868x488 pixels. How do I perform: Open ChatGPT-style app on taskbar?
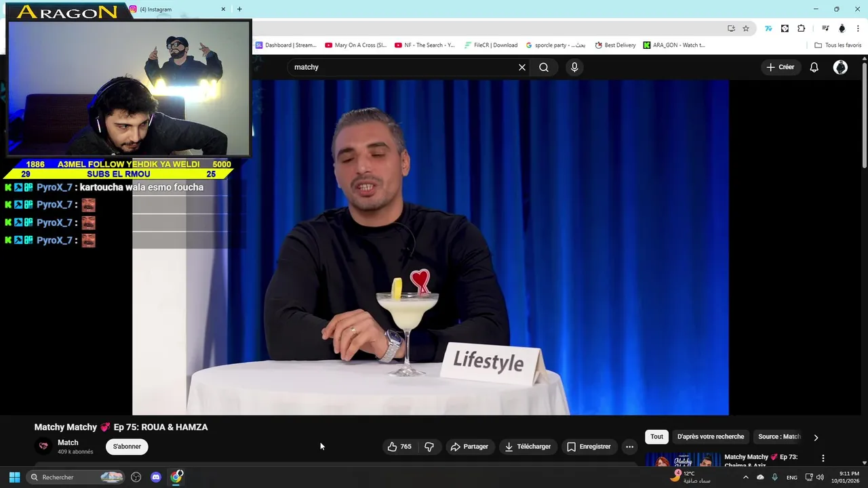point(136,477)
